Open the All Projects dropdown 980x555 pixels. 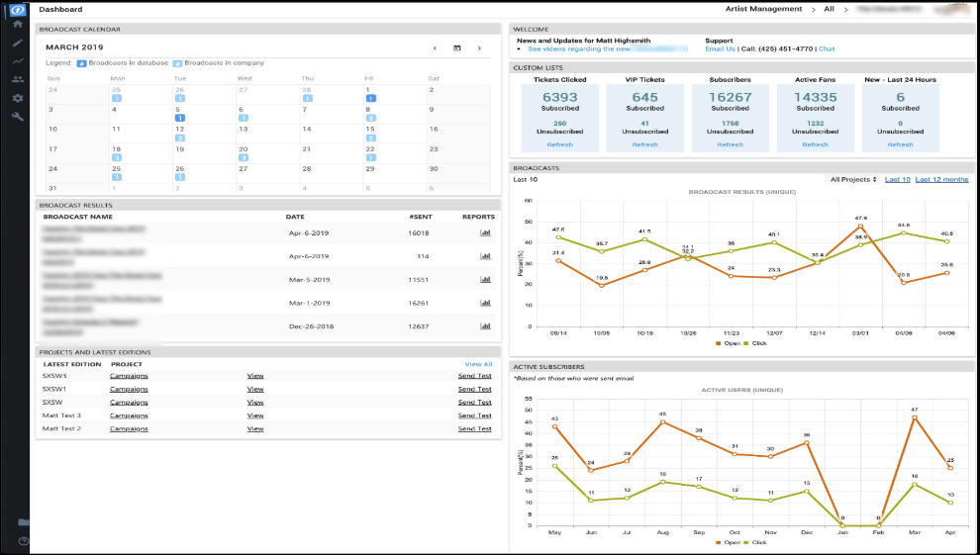(852, 180)
